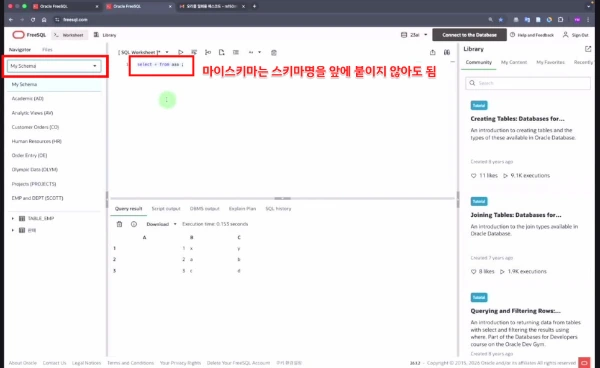The image size is (600, 368).
Task: Click the browser Back arrow
Action: click(x=11, y=20)
